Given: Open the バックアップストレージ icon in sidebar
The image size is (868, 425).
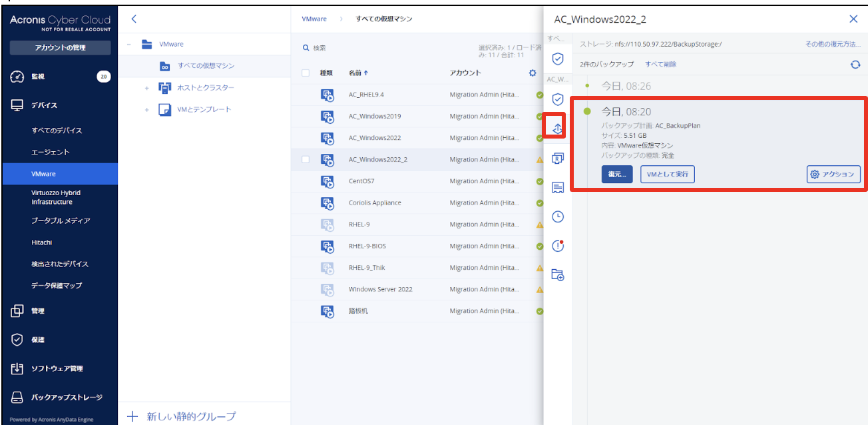Looking at the screenshot, I should point(18,398).
